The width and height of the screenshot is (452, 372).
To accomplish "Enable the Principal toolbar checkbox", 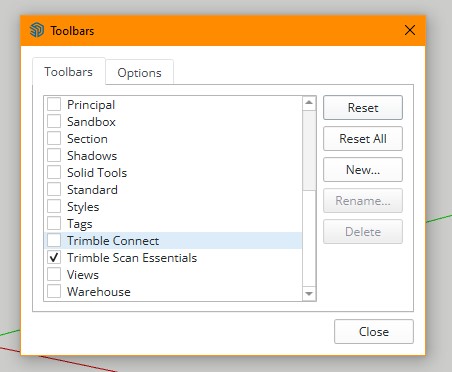I will pyautogui.click(x=54, y=104).
